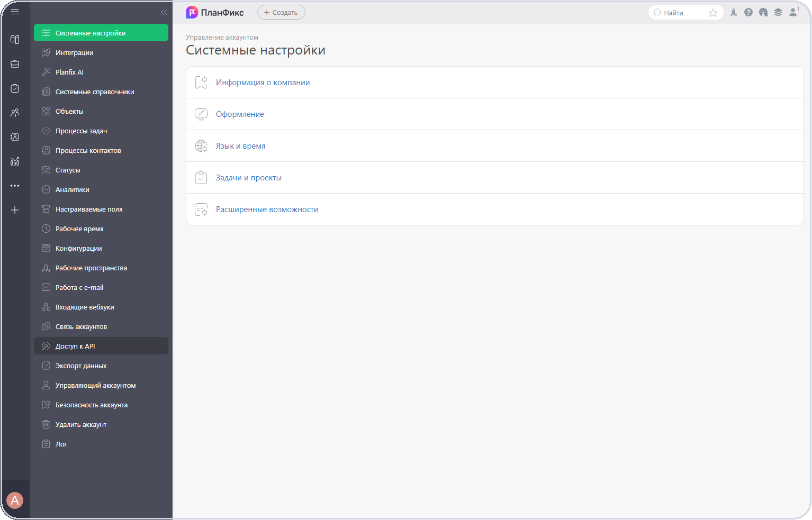Click the monitor-brush icon beside Оформление
The image size is (812, 520).
[201, 114]
